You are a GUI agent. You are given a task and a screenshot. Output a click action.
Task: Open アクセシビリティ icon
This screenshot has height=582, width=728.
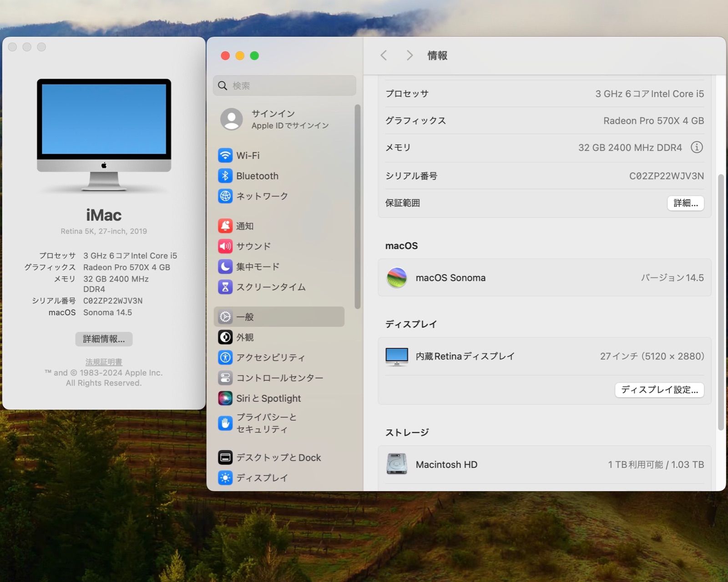[225, 358]
